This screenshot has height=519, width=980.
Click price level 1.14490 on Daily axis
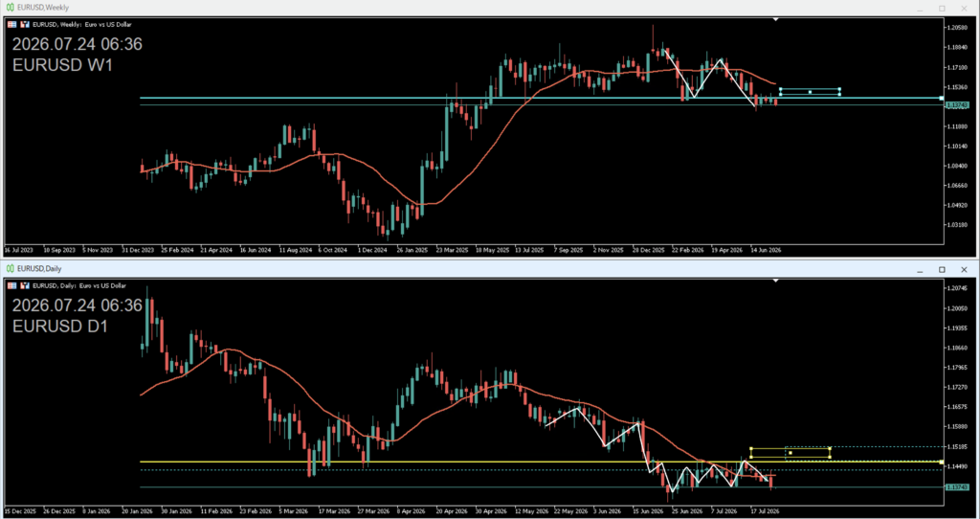[x=955, y=466]
